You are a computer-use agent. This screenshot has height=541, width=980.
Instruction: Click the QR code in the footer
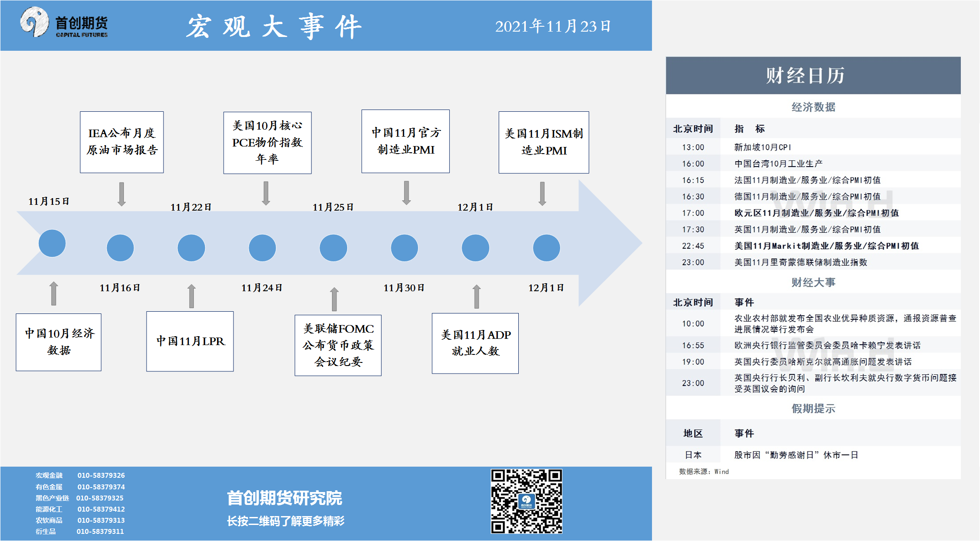pyautogui.click(x=526, y=501)
